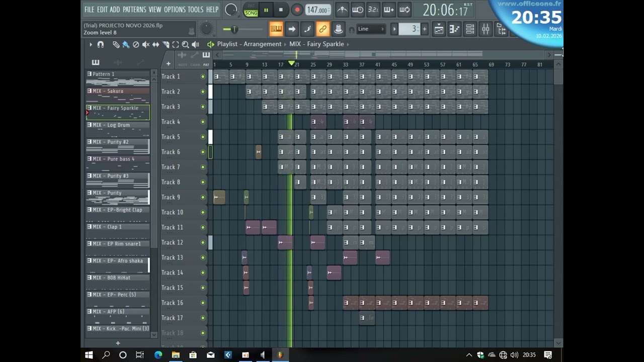The image size is (644, 362).
Task: Toggle typing keyboard to piano icon
Action: click(x=276, y=29)
